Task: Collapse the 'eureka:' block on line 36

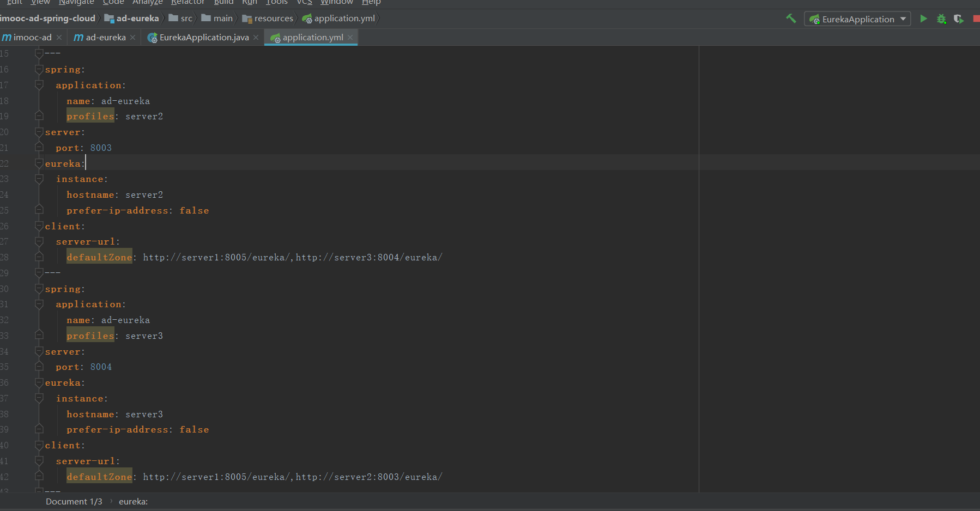Action: pyautogui.click(x=39, y=383)
